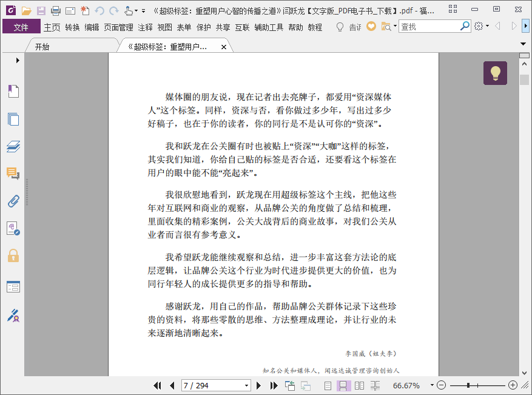The width and height of the screenshot is (532, 395).
Task: Open the 表单 tab
Action: pyautogui.click(x=184, y=27)
